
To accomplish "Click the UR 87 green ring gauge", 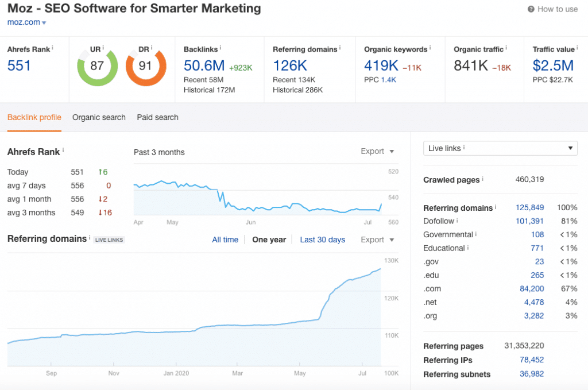I will (x=97, y=66).
